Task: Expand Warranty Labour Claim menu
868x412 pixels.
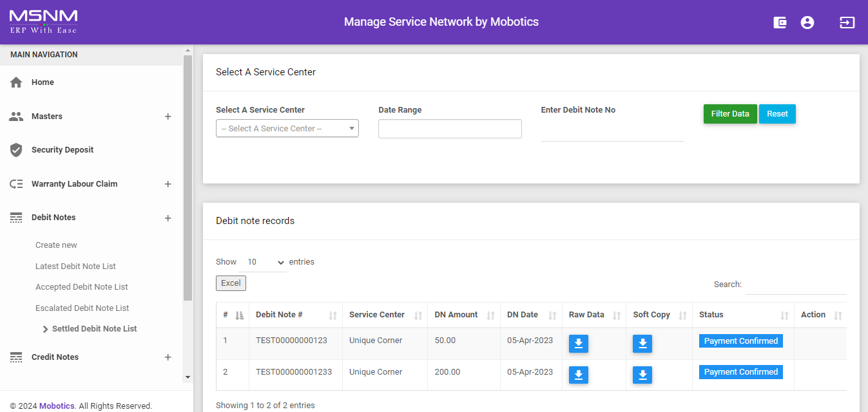Action: (x=168, y=184)
